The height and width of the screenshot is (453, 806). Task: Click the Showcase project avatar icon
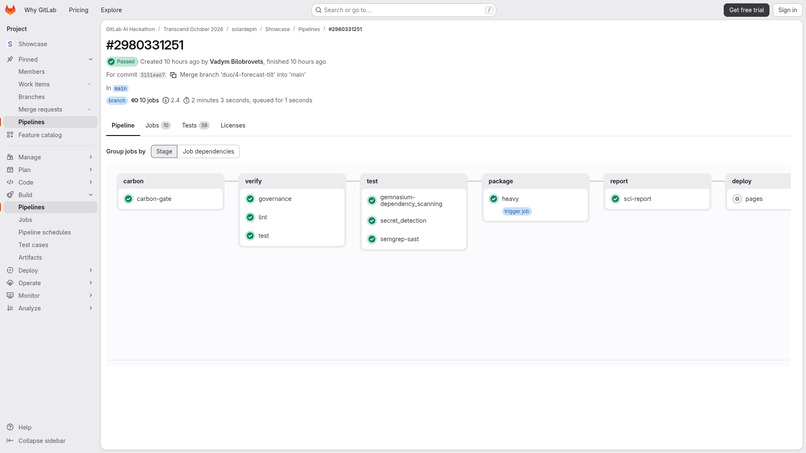click(x=10, y=44)
